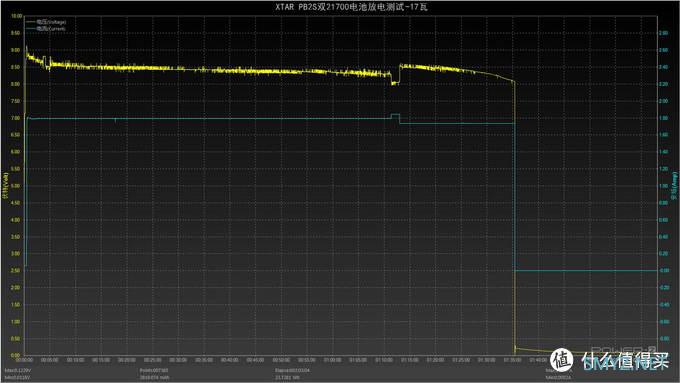Toggle the 电流 (Current) legend entry
The image size is (680, 383).
pos(51,29)
